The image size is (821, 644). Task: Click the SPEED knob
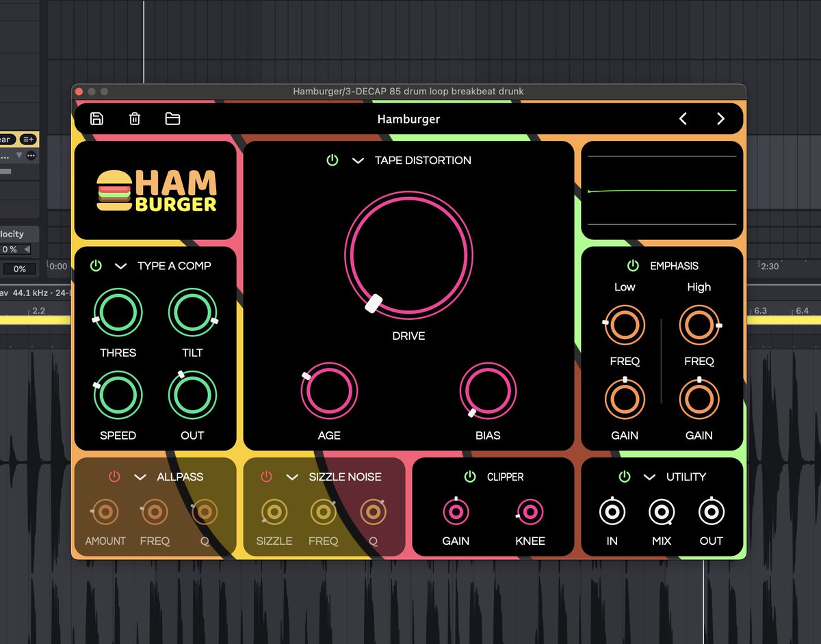(x=118, y=395)
